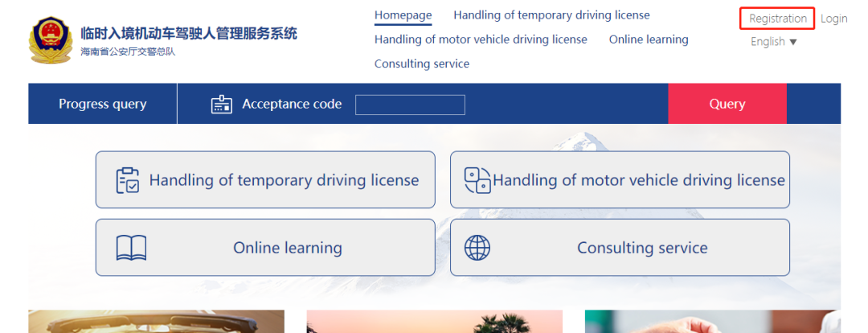Click the open book icon for online learning
Image resolution: width=868 pixels, height=333 pixels.
(x=131, y=248)
